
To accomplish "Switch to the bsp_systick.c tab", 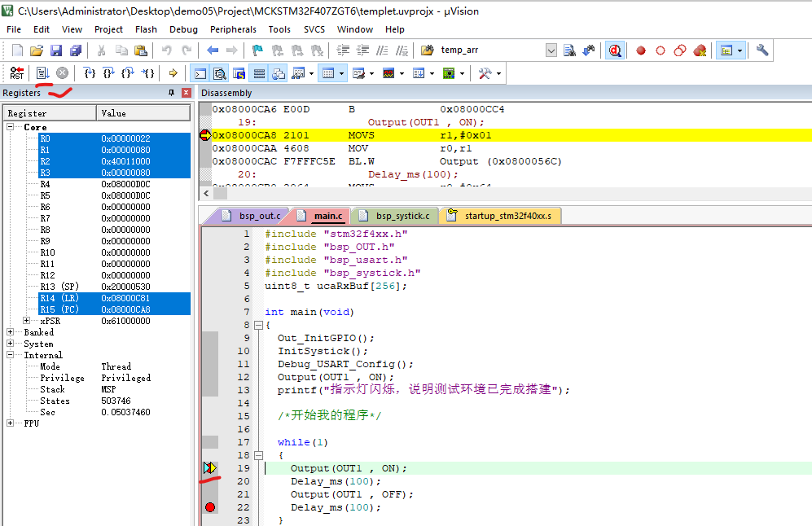I will tap(395, 216).
